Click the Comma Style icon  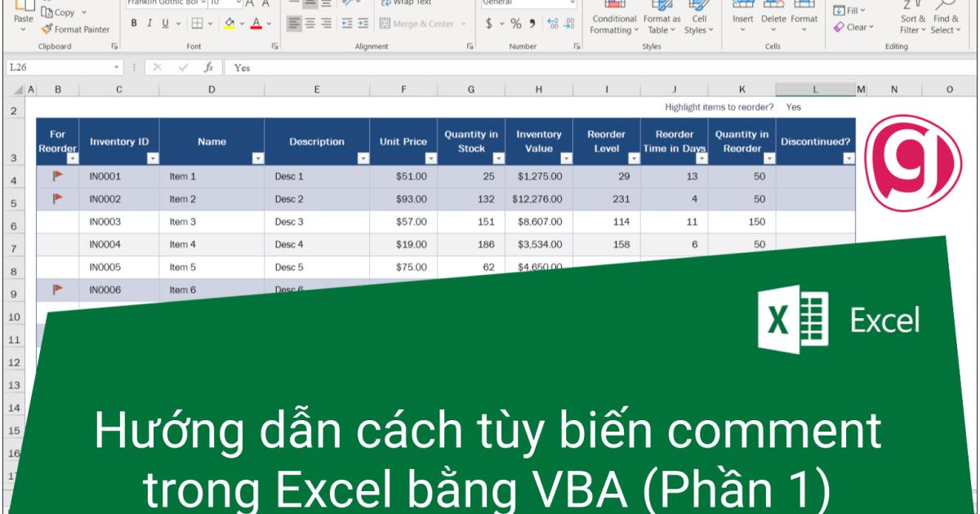pyautogui.click(x=532, y=23)
